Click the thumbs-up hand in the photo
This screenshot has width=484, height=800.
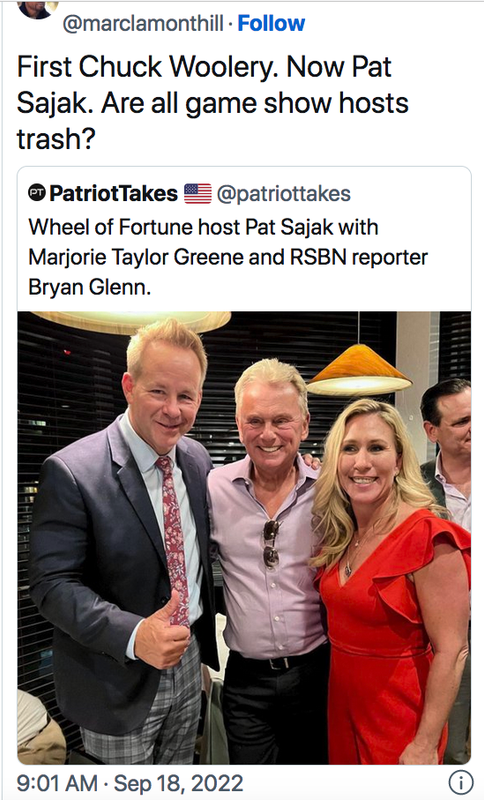click(162, 632)
